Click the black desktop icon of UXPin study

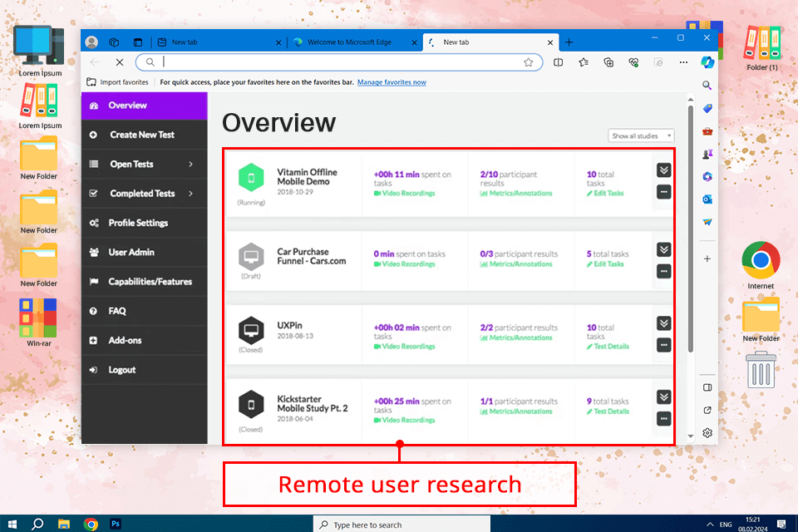251,330
